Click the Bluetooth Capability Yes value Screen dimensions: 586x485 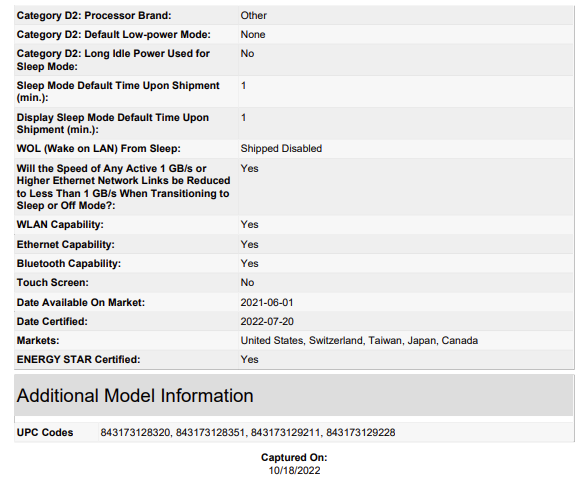[x=249, y=263]
